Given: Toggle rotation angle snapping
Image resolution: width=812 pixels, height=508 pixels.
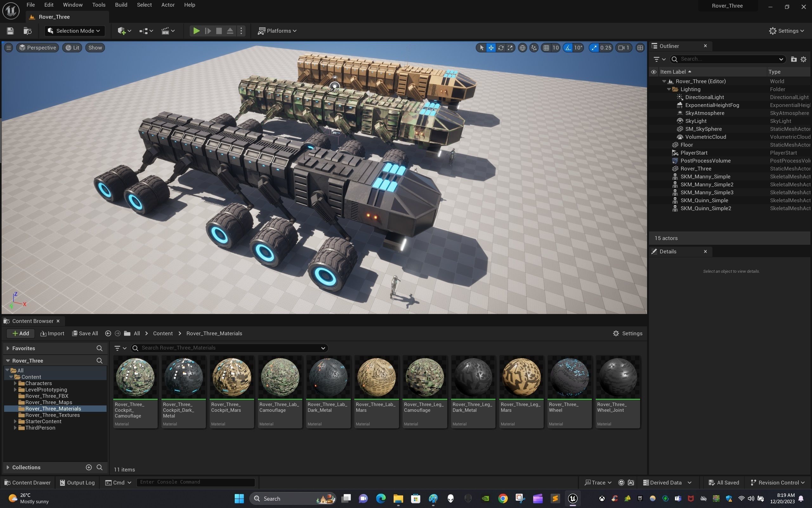Looking at the screenshot, I should pos(568,48).
